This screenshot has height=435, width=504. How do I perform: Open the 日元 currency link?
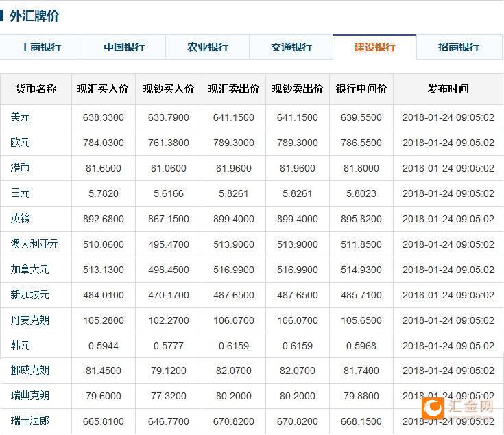point(21,193)
